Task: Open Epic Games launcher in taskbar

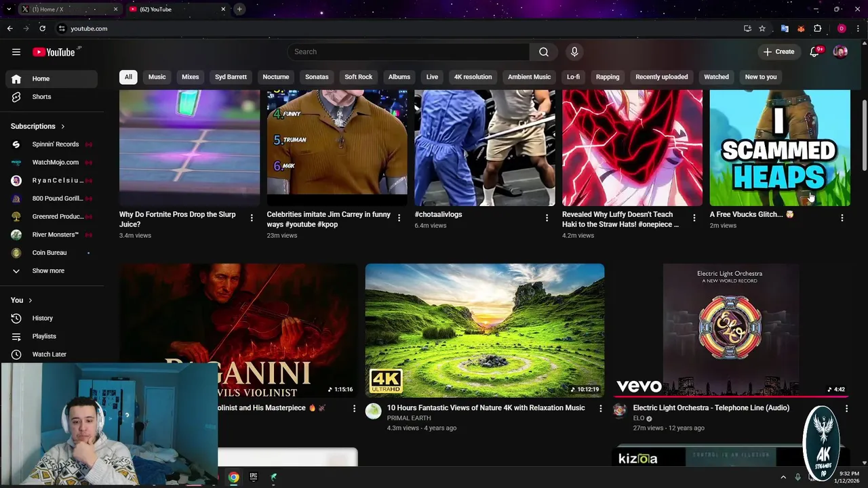Action: (x=254, y=478)
